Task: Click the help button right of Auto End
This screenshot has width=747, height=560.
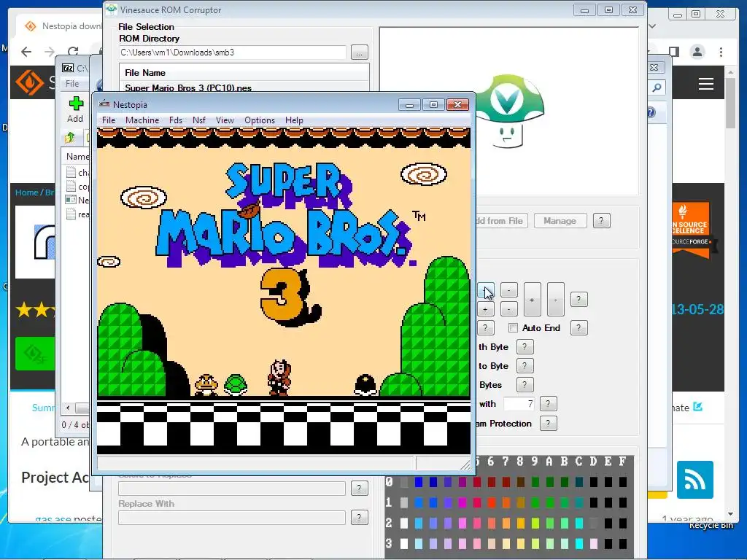Action: pyautogui.click(x=578, y=327)
